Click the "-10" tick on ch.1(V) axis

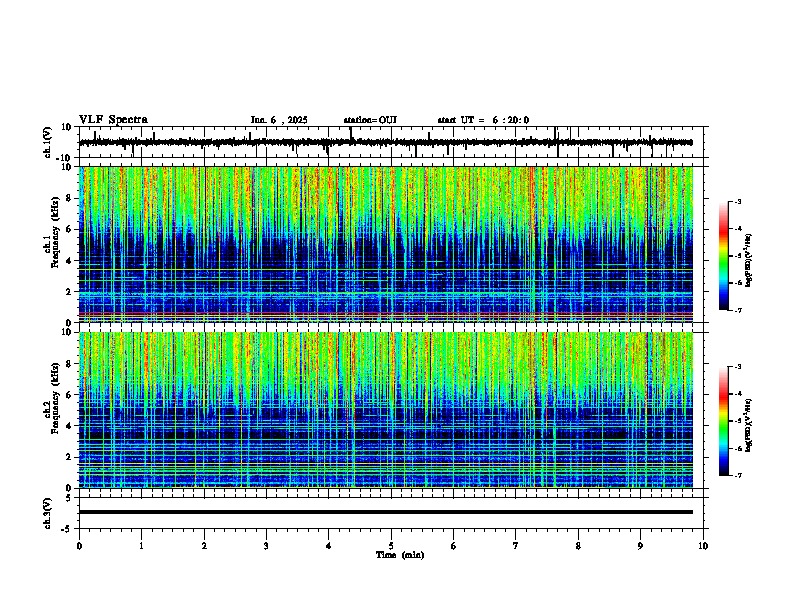[65, 158]
